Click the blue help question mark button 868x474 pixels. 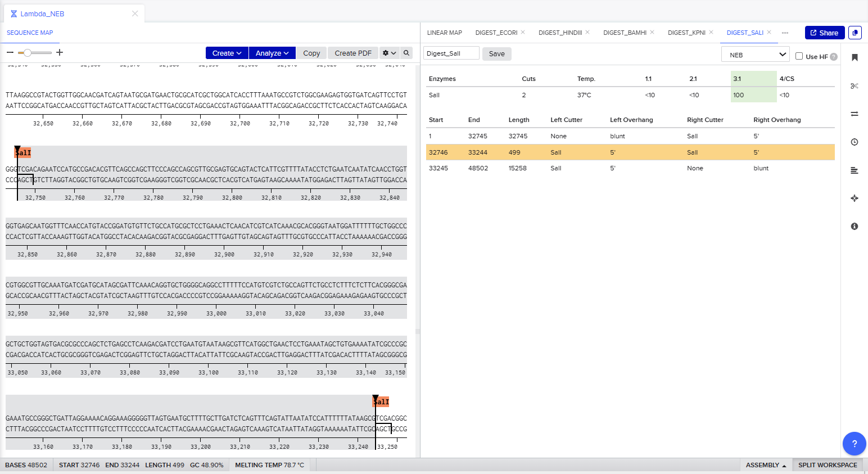tap(855, 444)
